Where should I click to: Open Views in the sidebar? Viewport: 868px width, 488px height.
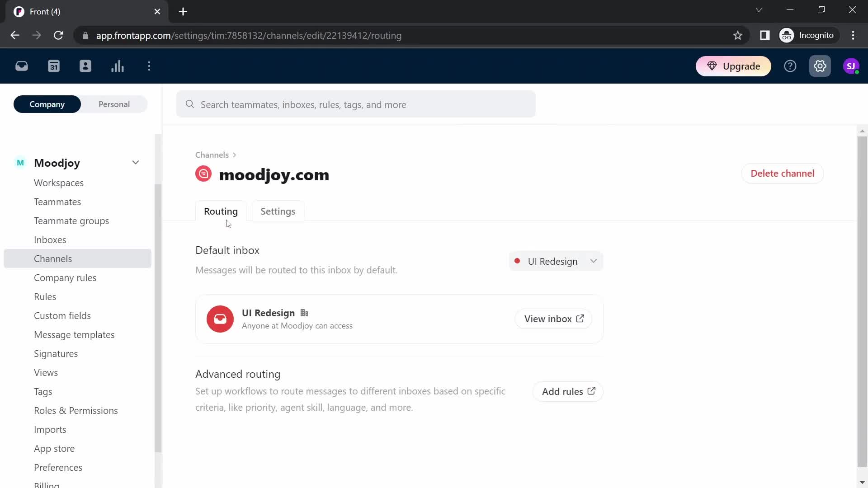[x=46, y=373]
